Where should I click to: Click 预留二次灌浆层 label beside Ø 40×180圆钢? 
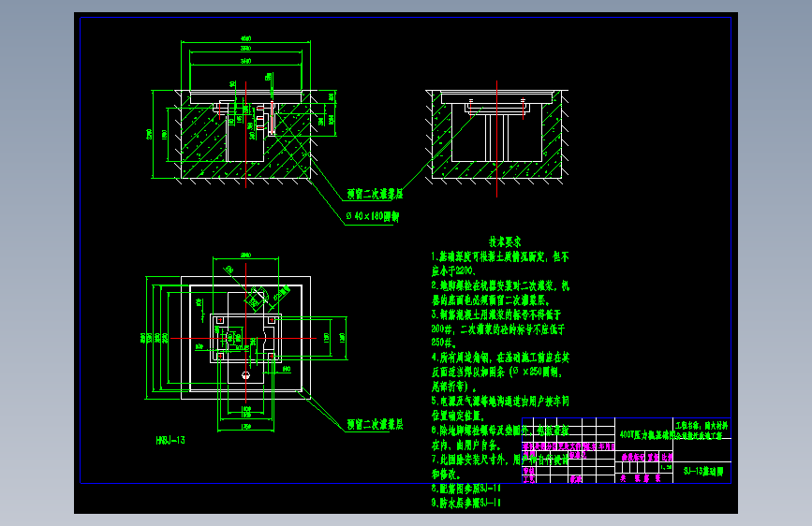375,194
